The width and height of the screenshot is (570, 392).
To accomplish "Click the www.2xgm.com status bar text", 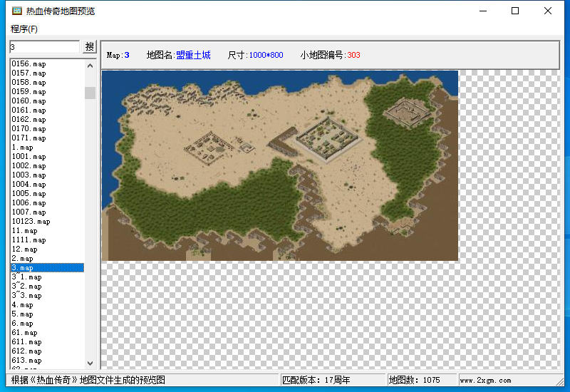I will 486,381.
